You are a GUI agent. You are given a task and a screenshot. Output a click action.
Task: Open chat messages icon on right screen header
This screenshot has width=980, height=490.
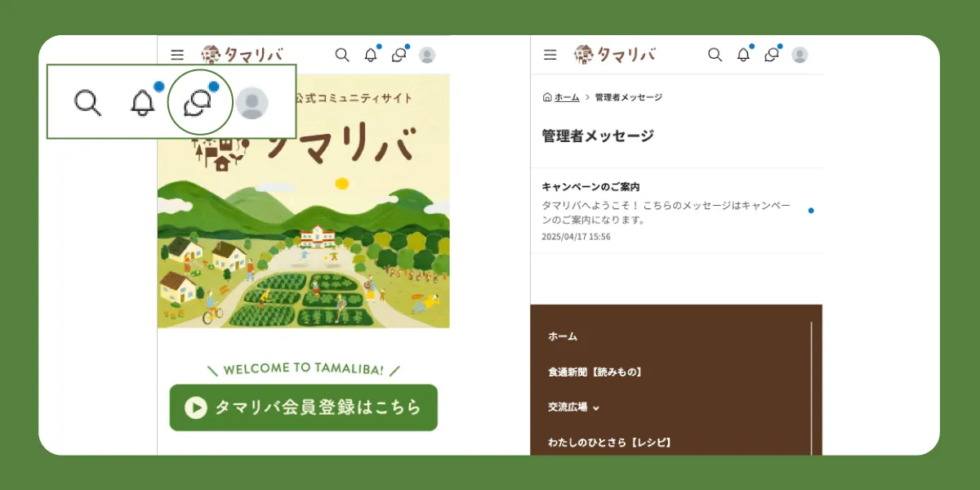772,55
